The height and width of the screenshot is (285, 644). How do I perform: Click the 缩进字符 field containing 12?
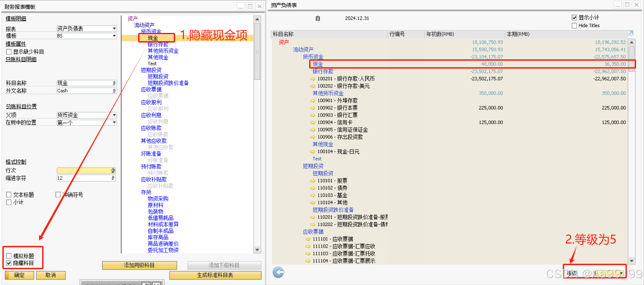pos(86,178)
